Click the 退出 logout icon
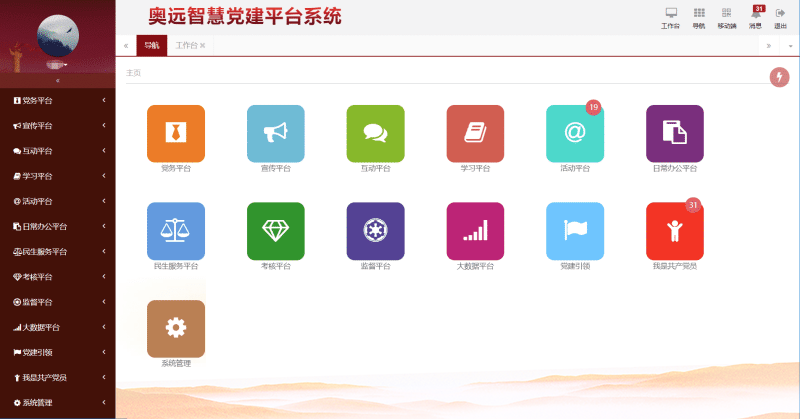The image size is (800, 419). coord(780,14)
